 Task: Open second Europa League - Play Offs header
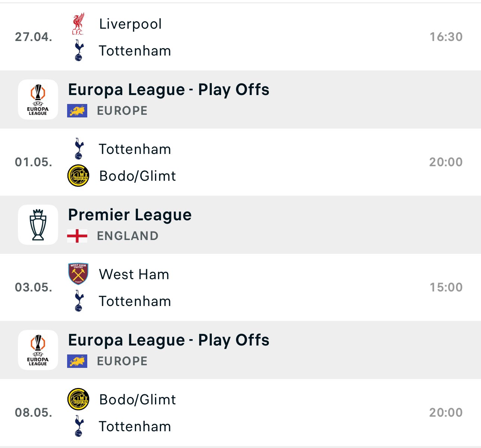[240, 350]
